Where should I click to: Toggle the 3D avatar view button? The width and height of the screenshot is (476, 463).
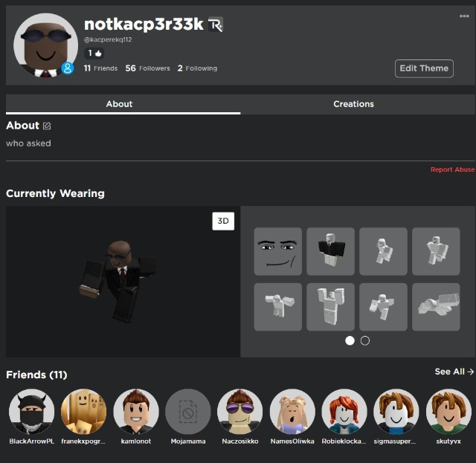222,221
